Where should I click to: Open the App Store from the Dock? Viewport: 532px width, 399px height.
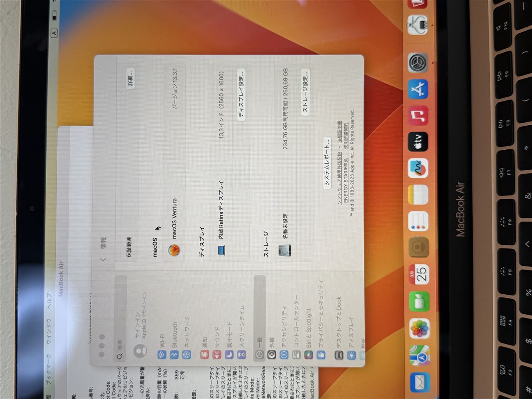[x=418, y=89]
